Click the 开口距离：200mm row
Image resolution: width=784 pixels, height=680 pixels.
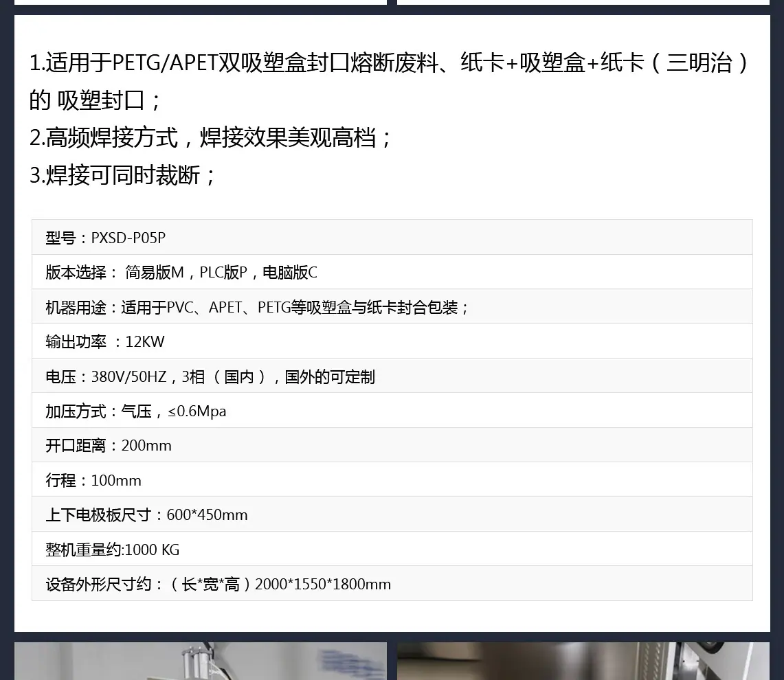[x=392, y=445]
